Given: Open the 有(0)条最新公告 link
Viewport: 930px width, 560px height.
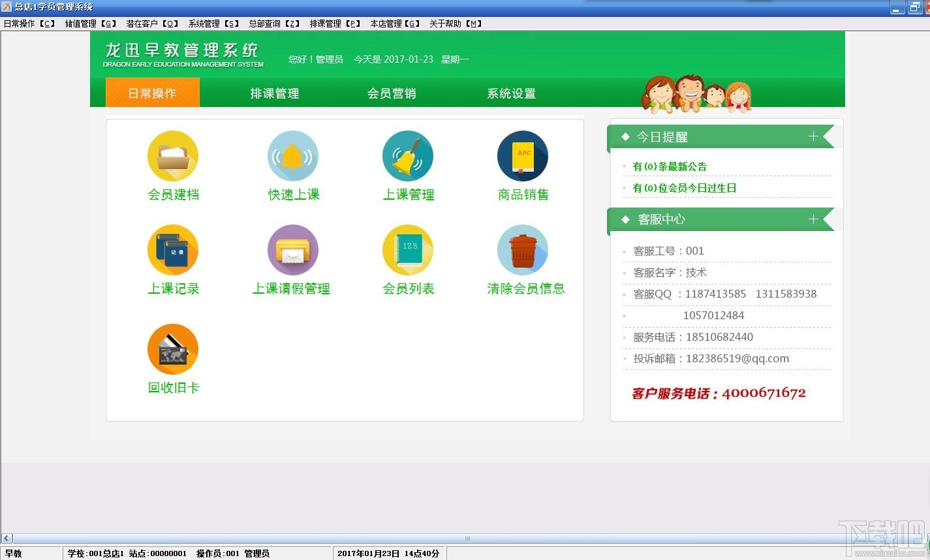Looking at the screenshot, I should point(670,166).
